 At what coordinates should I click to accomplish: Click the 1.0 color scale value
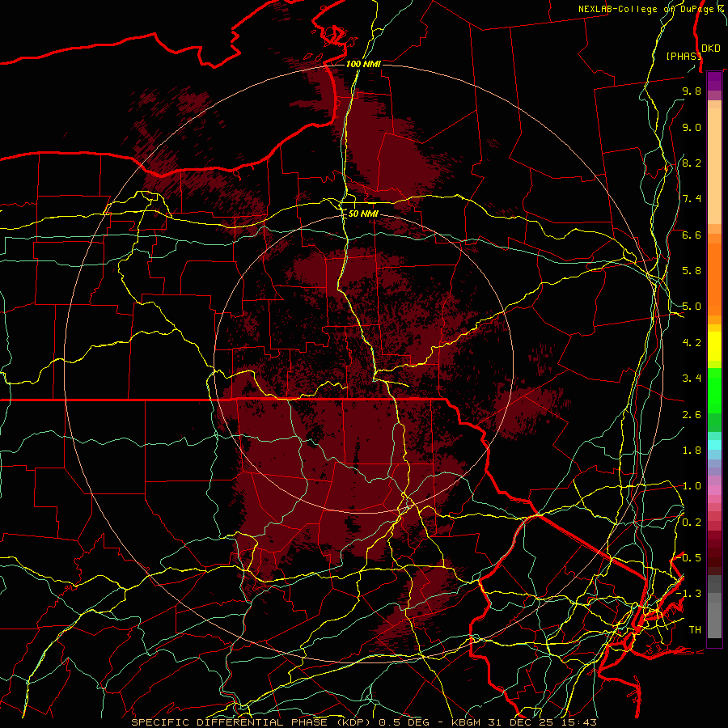pos(692,486)
